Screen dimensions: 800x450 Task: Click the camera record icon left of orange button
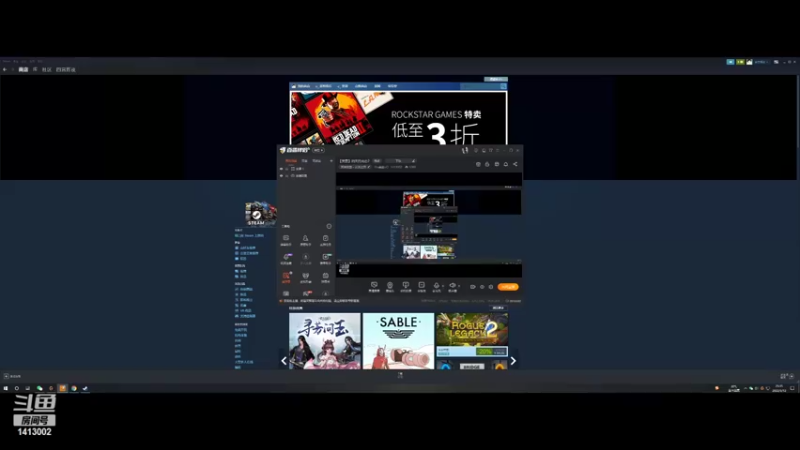coord(472,287)
